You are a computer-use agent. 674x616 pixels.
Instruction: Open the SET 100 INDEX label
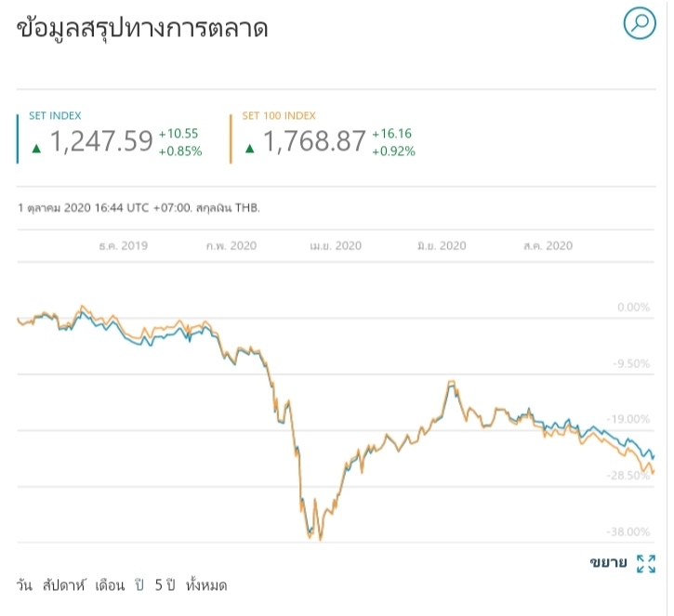(x=279, y=116)
